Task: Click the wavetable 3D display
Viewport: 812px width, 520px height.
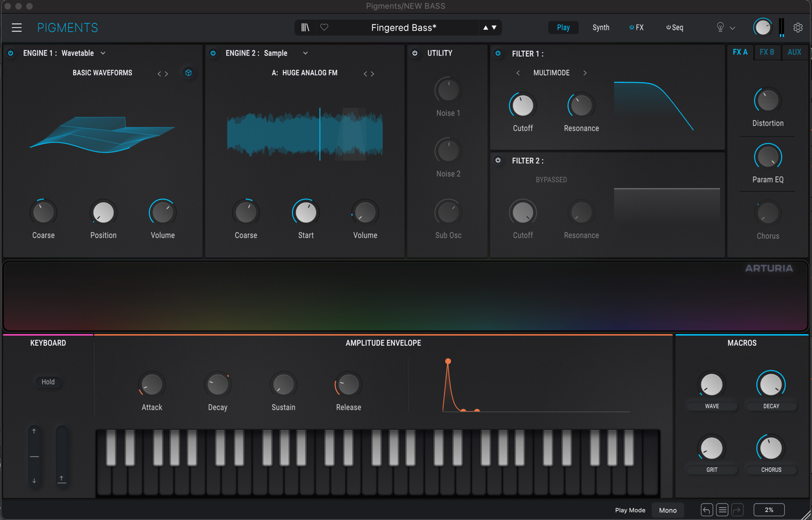Action: click(102, 134)
